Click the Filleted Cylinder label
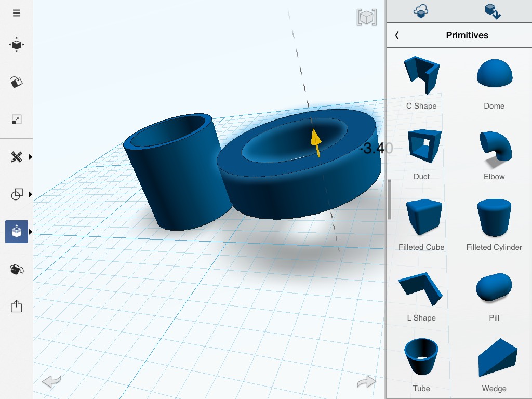 494,247
